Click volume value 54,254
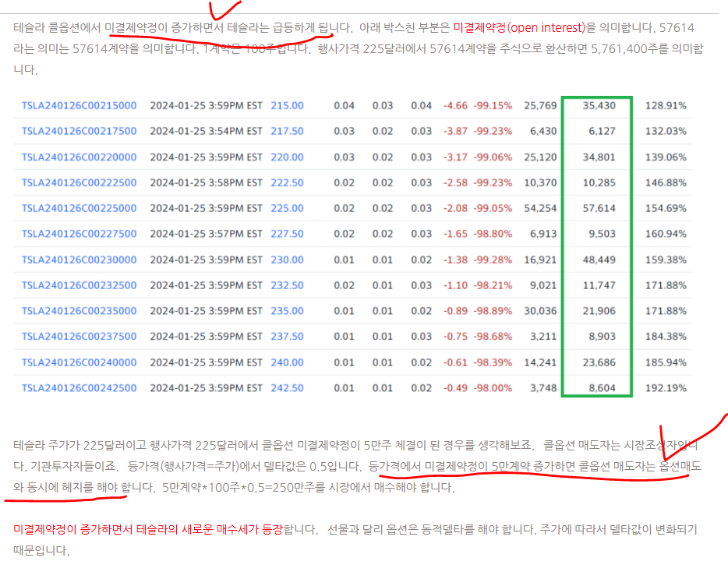The image size is (728, 579). point(540,209)
